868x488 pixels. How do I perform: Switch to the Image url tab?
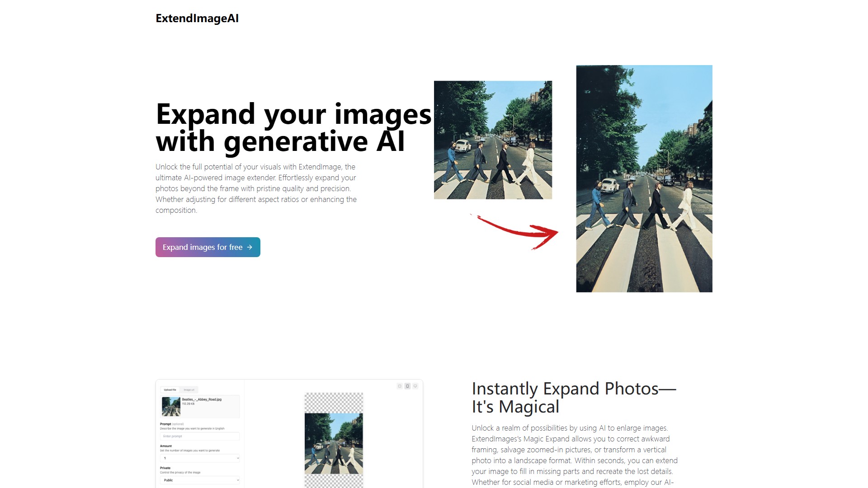coord(189,389)
